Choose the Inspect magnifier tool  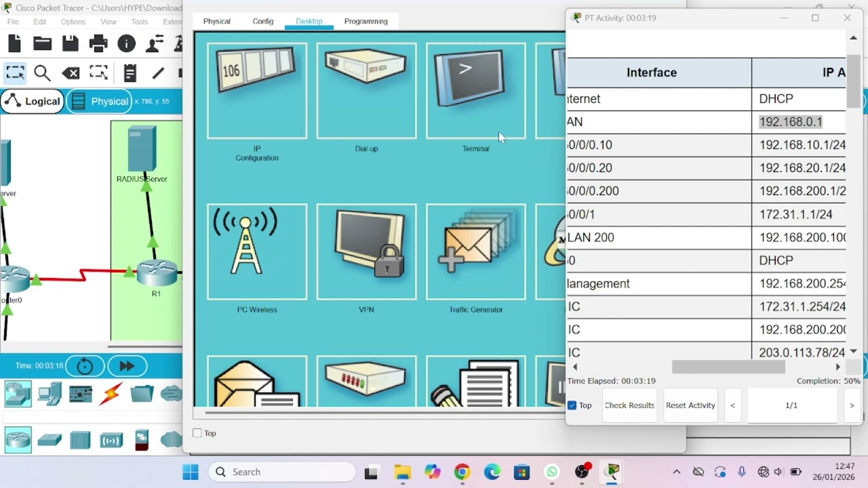(42, 73)
